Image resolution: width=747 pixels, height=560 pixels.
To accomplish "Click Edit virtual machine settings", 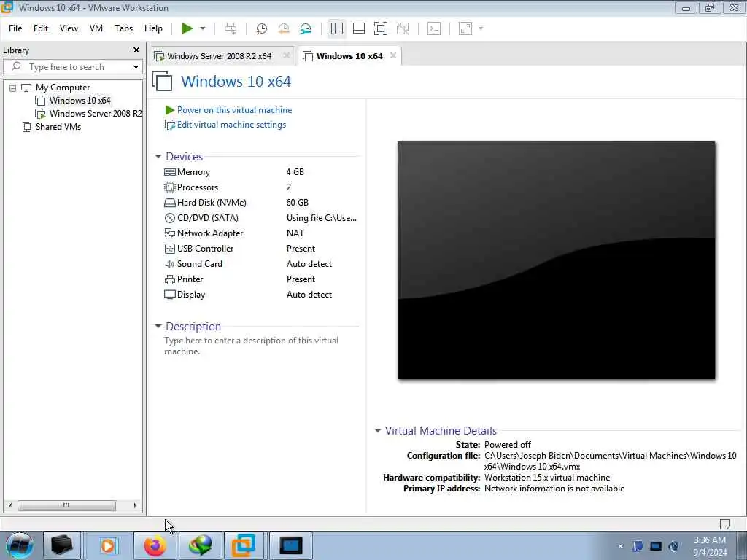I will 226,125.
